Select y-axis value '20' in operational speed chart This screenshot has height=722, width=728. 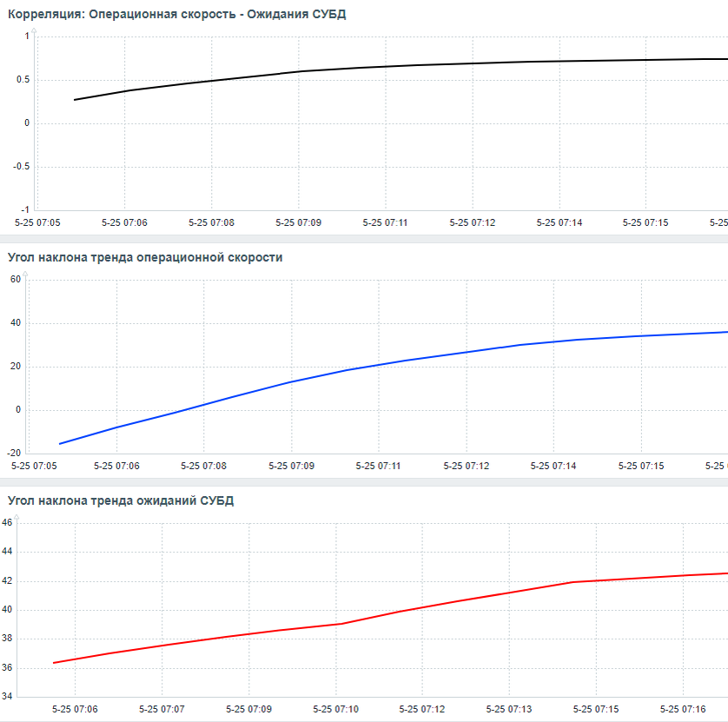(x=16, y=367)
